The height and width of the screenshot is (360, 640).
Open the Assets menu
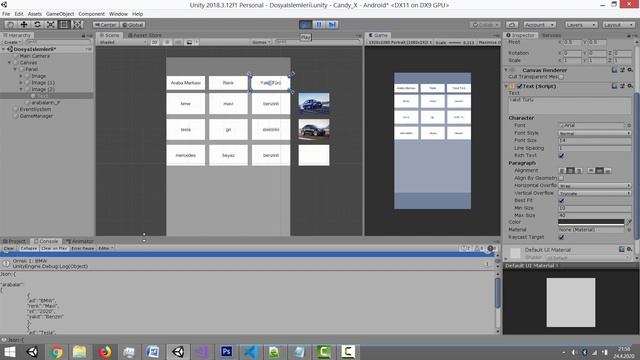point(35,14)
